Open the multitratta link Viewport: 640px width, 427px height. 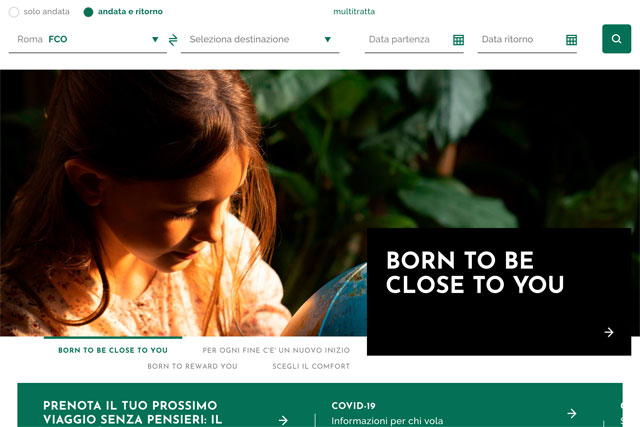(x=354, y=11)
